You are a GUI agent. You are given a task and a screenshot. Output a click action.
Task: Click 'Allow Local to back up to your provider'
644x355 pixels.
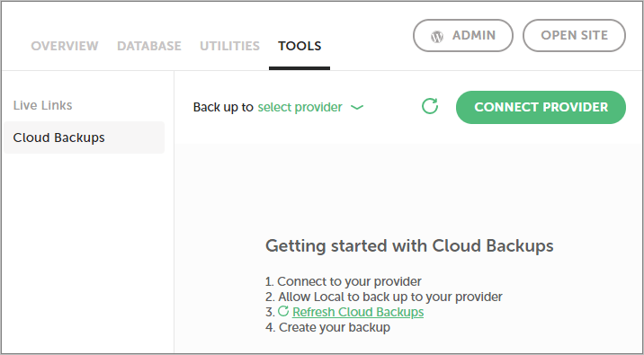pyautogui.click(x=390, y=297)
